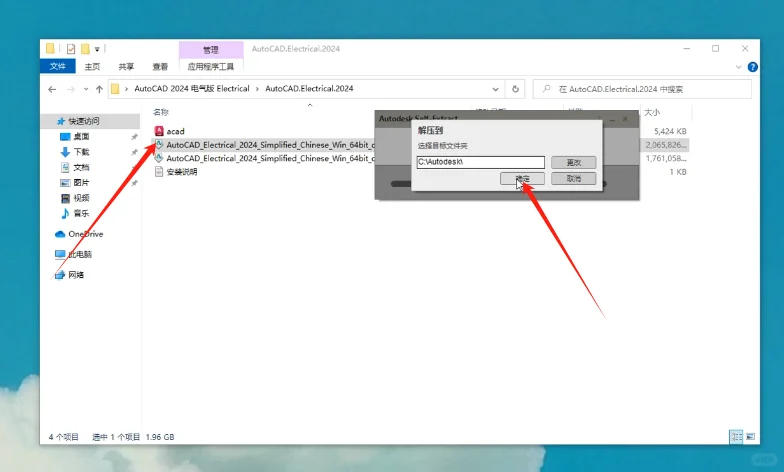Open the recent locations dropdown
Viewport: 784px width, 472px height.
pos(86,89)
